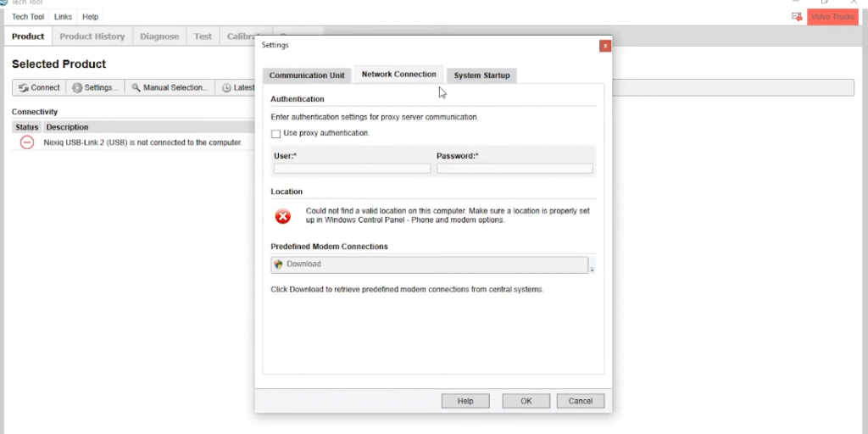The image size is (868, 434).
Task: Close the Settings dialog with red X
Action: [604, 46]
